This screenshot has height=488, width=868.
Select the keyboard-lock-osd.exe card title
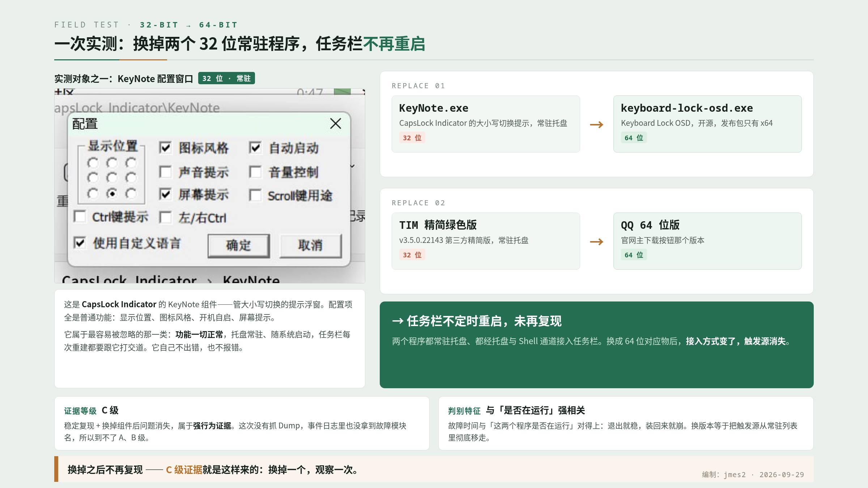pyautogui.click(x=687, y=108)
